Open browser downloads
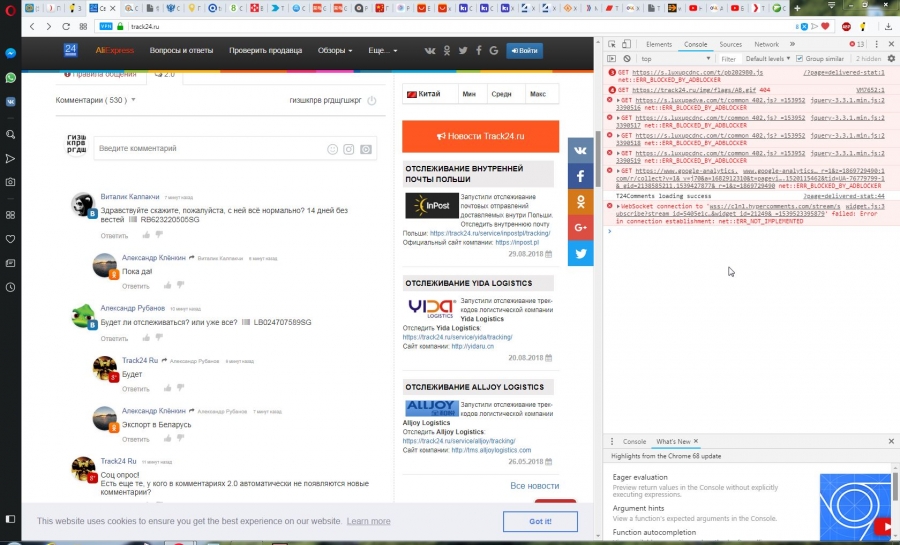Screen dimensions: 900x545 coord(888,26)
